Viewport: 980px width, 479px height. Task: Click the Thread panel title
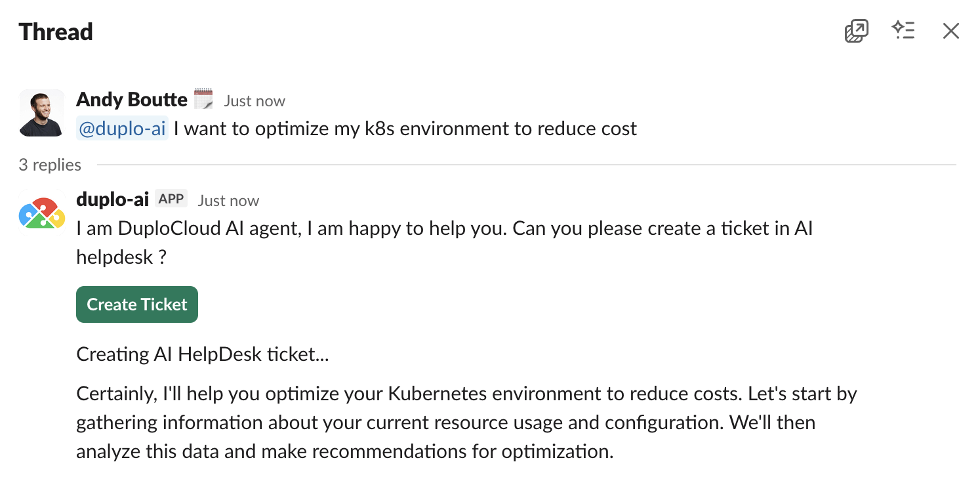click(x=55, y=31)
